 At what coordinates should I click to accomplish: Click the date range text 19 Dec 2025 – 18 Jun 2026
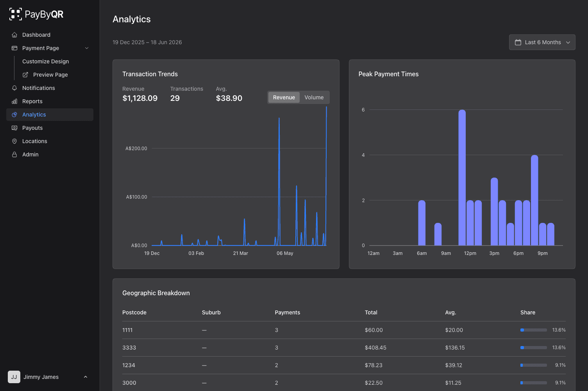147,42
